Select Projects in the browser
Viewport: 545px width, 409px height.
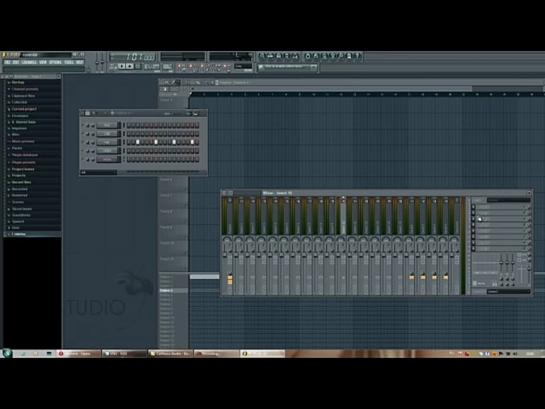pyautogui.click(x=19, y=175)
